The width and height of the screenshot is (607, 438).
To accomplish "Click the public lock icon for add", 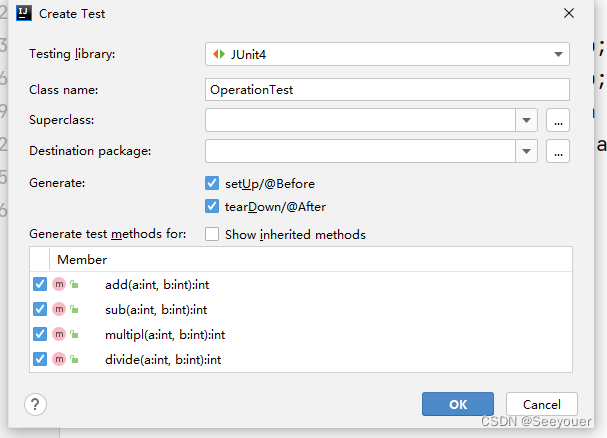I will click(74, 285).
